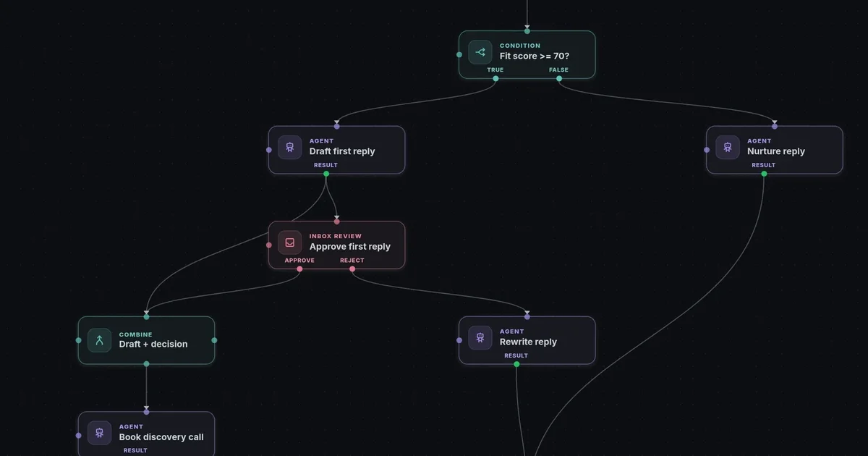Click the agent robot icon on Rewrite reply
This screenshot has width=868, height=456.
(480, 338)
